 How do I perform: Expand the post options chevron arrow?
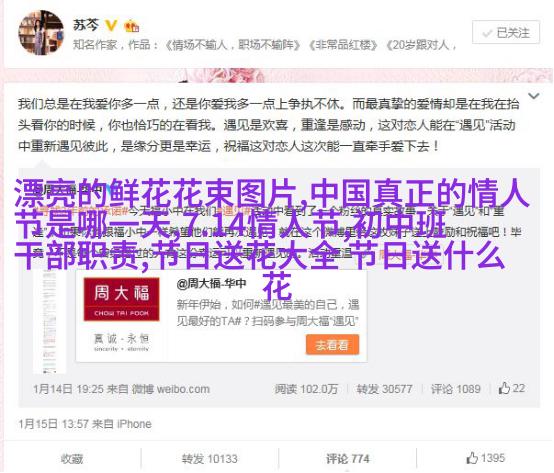533,96
